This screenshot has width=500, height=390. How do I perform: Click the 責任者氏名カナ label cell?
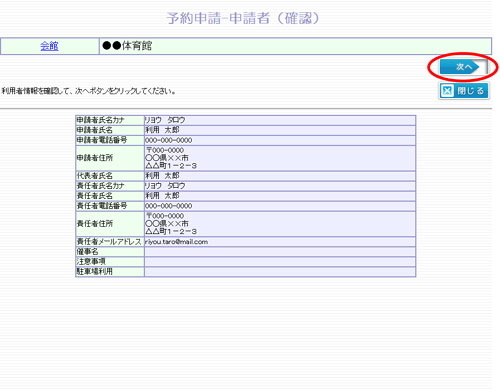(x=110, y=186)
